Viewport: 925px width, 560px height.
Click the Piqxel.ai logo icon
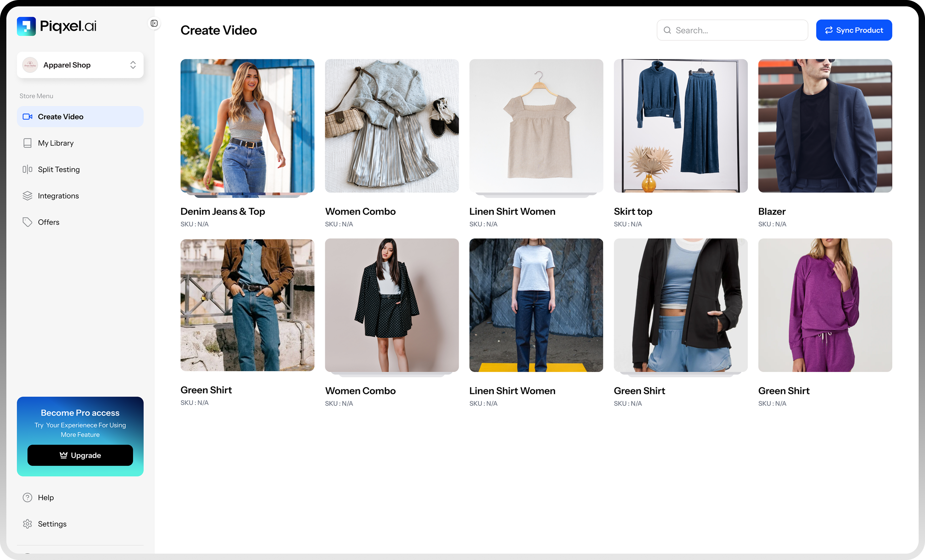click(x=26, y=26)
